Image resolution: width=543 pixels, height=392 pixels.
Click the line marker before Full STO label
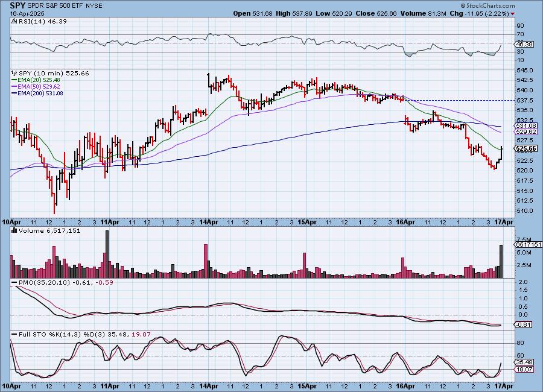14,335
